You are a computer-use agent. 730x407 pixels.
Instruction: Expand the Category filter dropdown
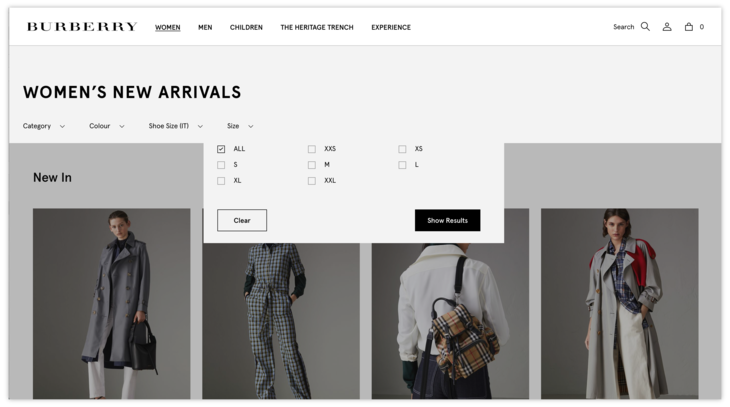(44, 126)
